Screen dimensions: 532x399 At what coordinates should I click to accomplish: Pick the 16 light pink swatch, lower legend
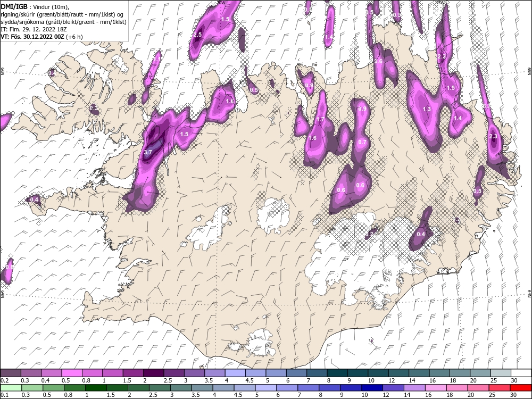(x=436, y=388)
